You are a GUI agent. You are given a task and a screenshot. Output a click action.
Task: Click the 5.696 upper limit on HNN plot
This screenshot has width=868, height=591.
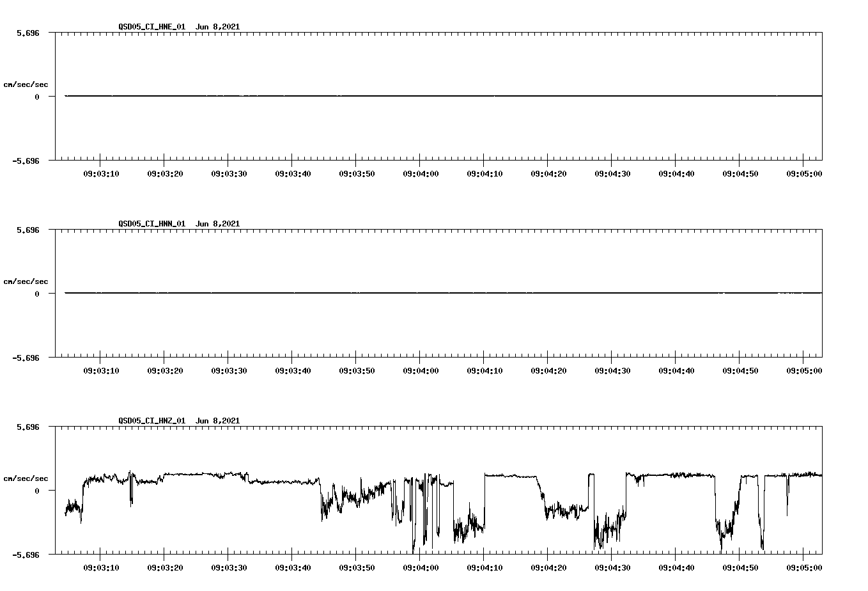pos(28,230)
